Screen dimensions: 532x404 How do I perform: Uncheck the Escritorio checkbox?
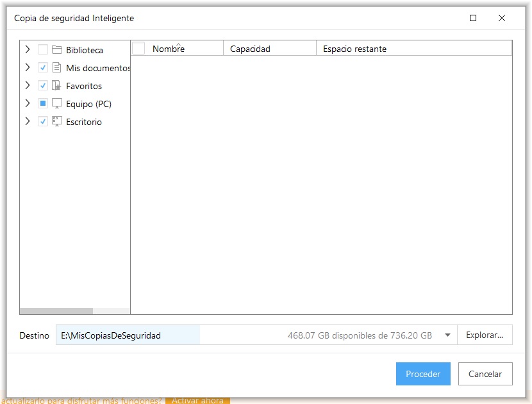coord(43,122)
